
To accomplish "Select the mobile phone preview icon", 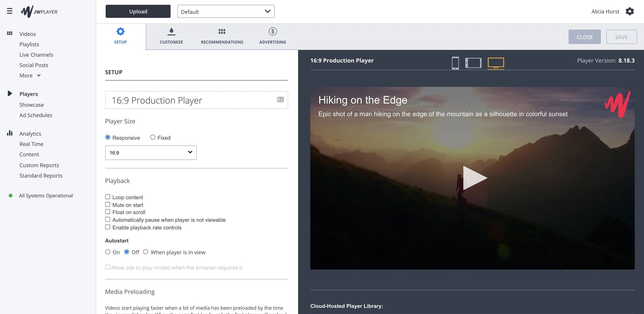I will (x=455, y=63).
